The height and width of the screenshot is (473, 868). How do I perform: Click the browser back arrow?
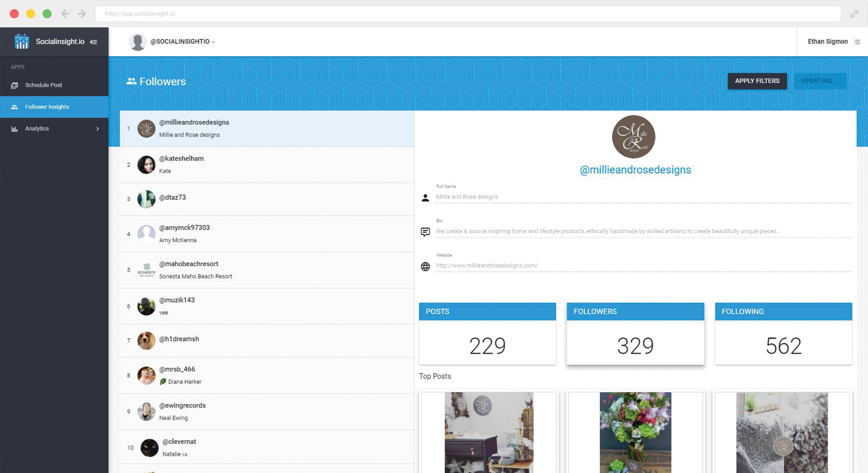[65, 13]
